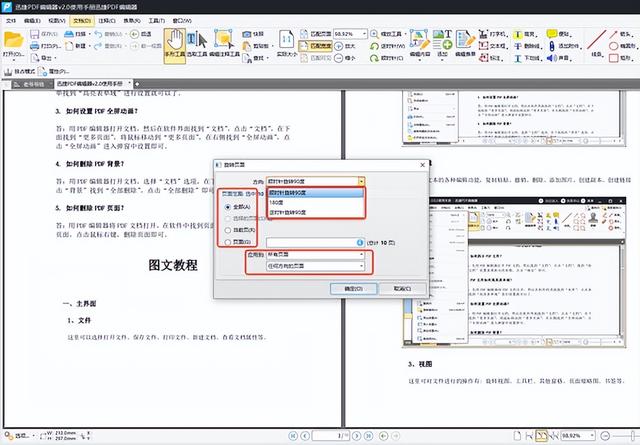Expand the Export (导出) dropdown arrow

pyautogui.click(x=55, y=58)
